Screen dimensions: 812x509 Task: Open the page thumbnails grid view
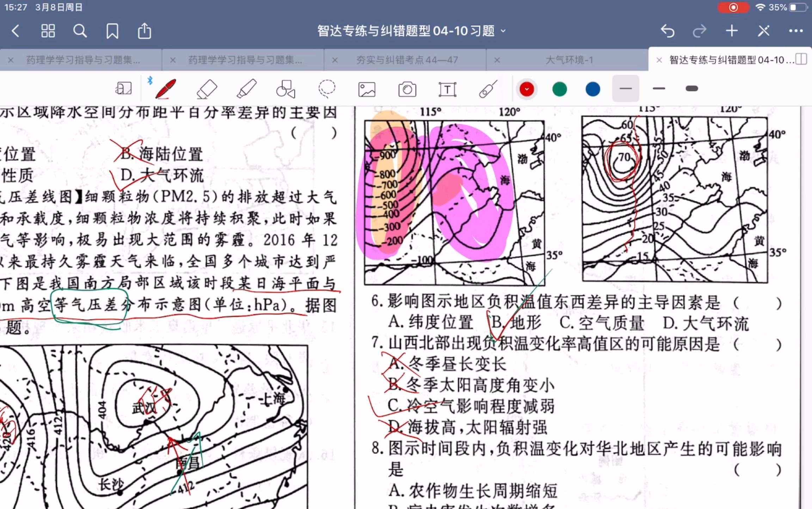point(48,31)
